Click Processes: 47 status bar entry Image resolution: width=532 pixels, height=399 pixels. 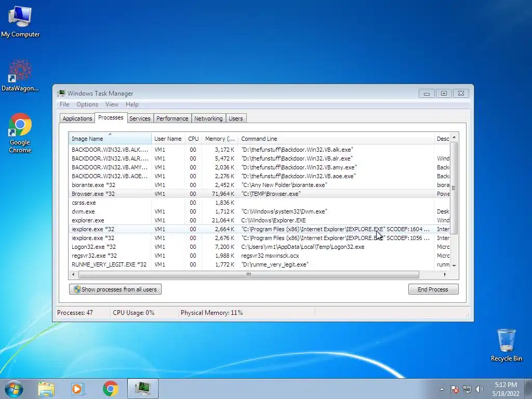[x=75, y=312]
